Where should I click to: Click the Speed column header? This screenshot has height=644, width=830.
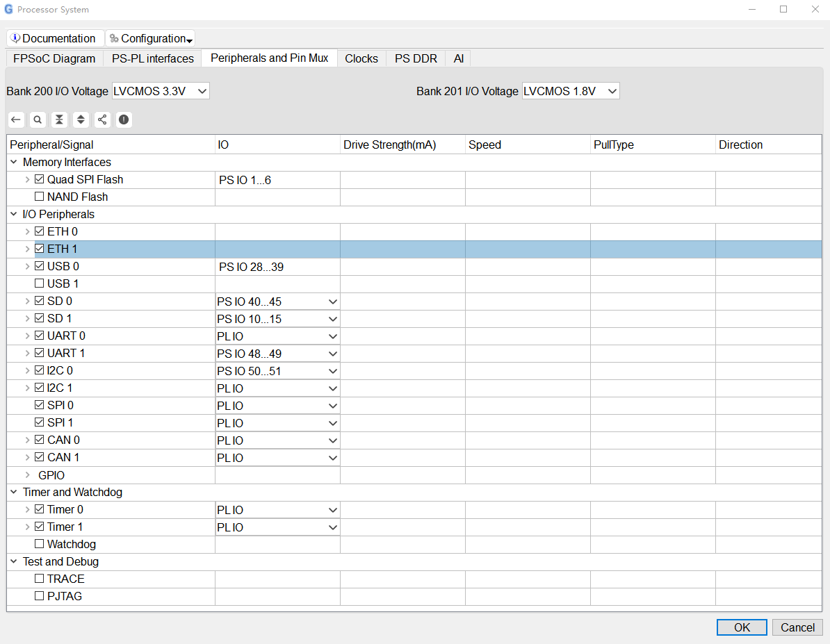pyautogui.click(x=528, y=145)
